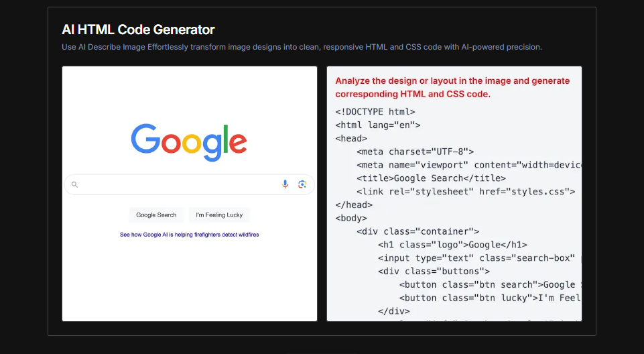
Task: Click the <meta charset="UTF-8"> line
Action: [415, 152]
